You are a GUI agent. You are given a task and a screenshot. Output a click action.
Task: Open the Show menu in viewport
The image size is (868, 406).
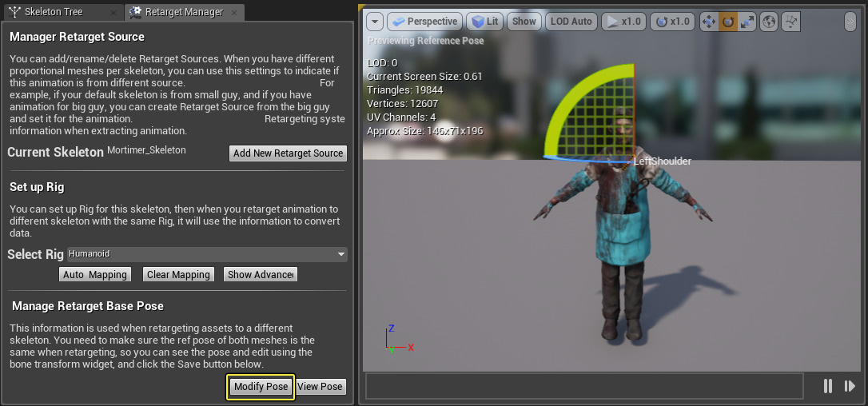tap(524, 22)
